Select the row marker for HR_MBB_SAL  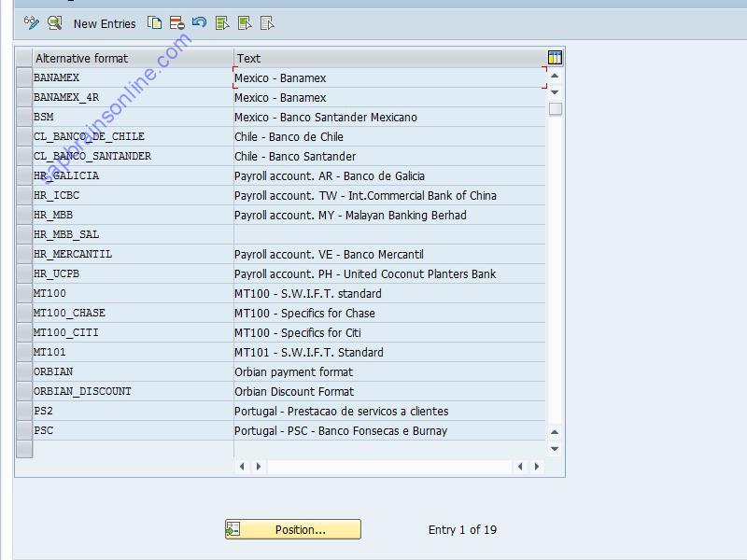24,234
